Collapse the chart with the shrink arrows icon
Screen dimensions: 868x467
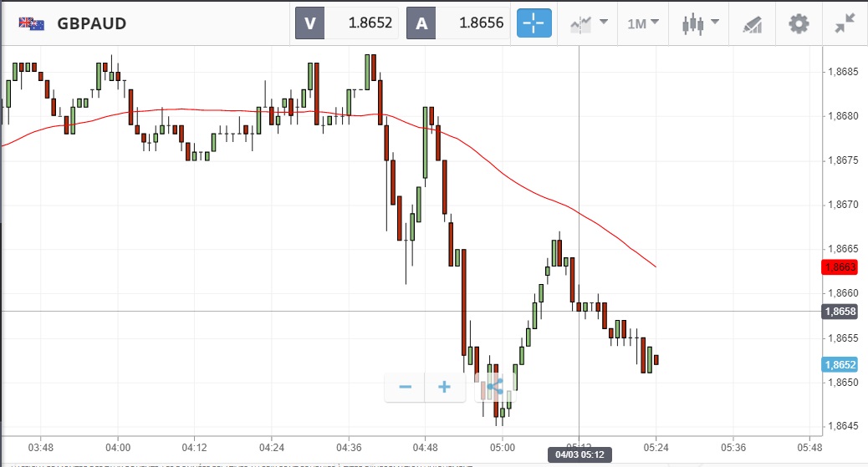(845, 23)
